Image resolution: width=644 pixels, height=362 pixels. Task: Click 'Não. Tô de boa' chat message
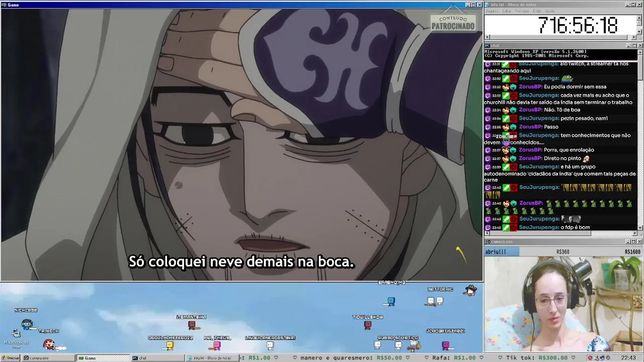[x=562, y=110]
